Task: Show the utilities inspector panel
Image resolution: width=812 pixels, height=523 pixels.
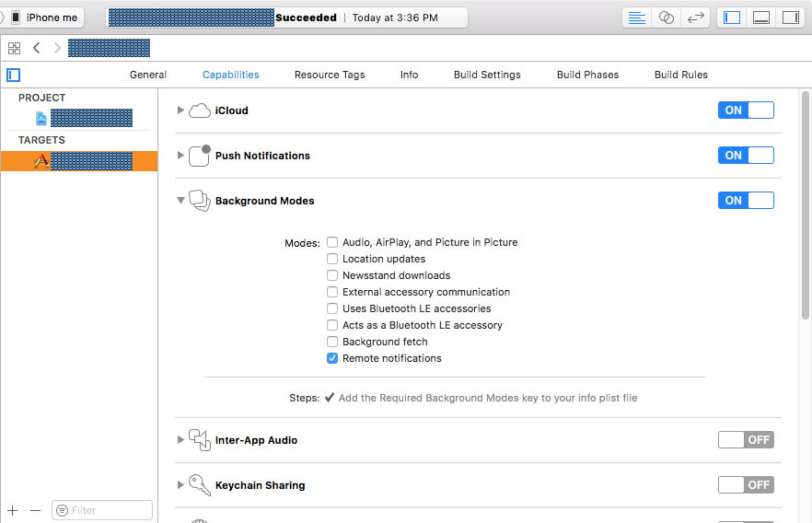Action: coord(790,17)
